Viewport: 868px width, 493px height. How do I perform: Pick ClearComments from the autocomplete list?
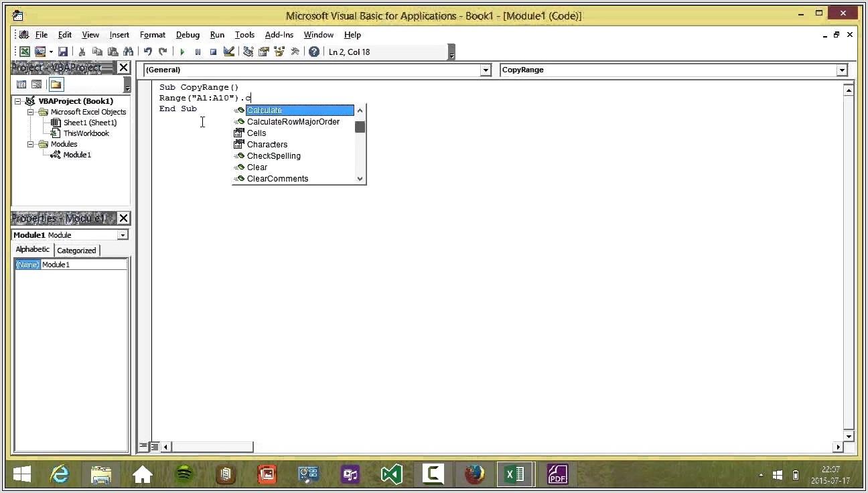(x=293, y=179)
